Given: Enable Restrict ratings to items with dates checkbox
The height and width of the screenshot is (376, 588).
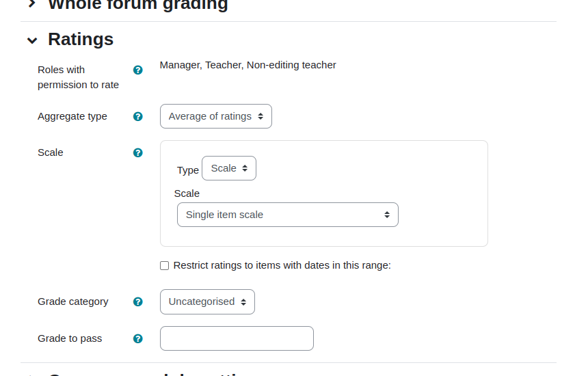Looking at the screenshot, I should [164, 266].
